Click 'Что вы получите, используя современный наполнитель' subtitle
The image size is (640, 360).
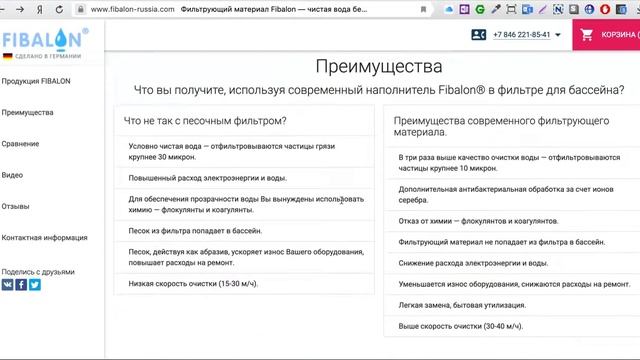[x=379, y=90]
